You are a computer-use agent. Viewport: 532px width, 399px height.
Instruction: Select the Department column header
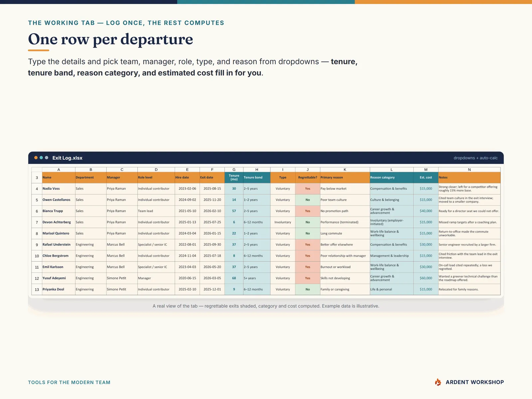[x=91, y=178]
